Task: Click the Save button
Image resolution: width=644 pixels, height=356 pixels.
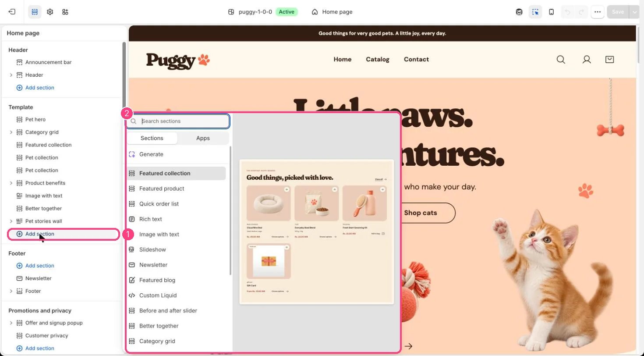Action: coord(618,12)
